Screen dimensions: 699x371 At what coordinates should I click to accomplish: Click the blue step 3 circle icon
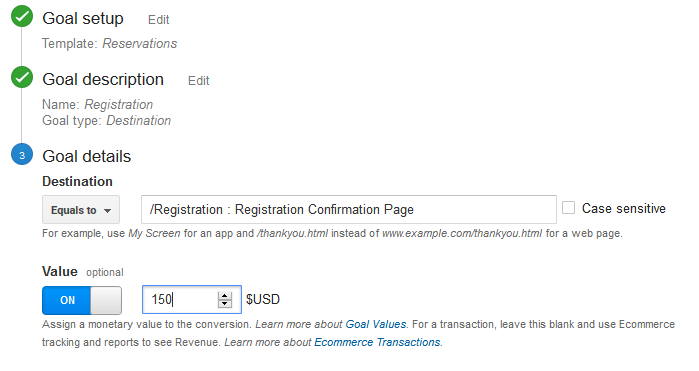tap(22, 155)
